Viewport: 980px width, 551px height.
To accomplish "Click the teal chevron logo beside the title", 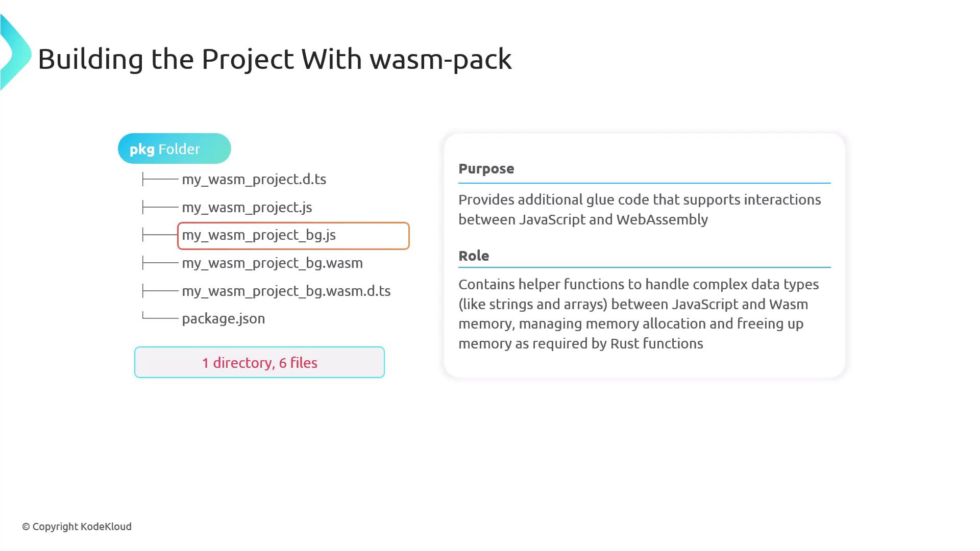I will click(15, 53).
